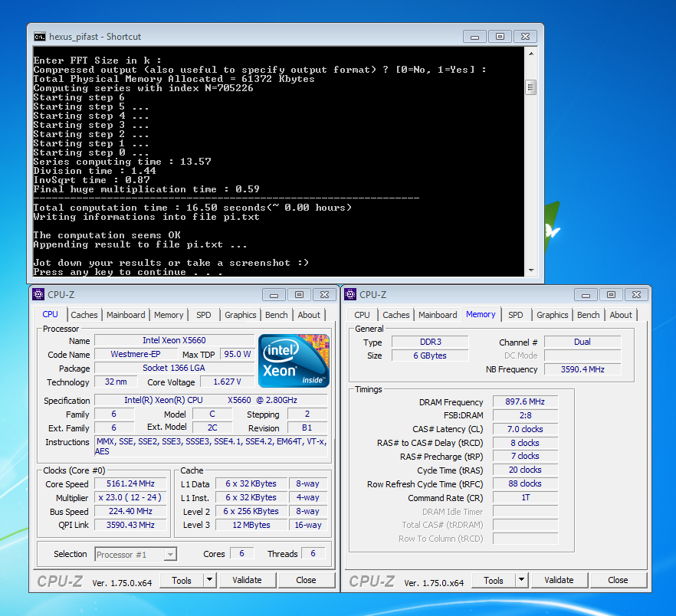
Task: Switch to Mainboard tab in left CPU-Z window
Action: pos(126,315)
